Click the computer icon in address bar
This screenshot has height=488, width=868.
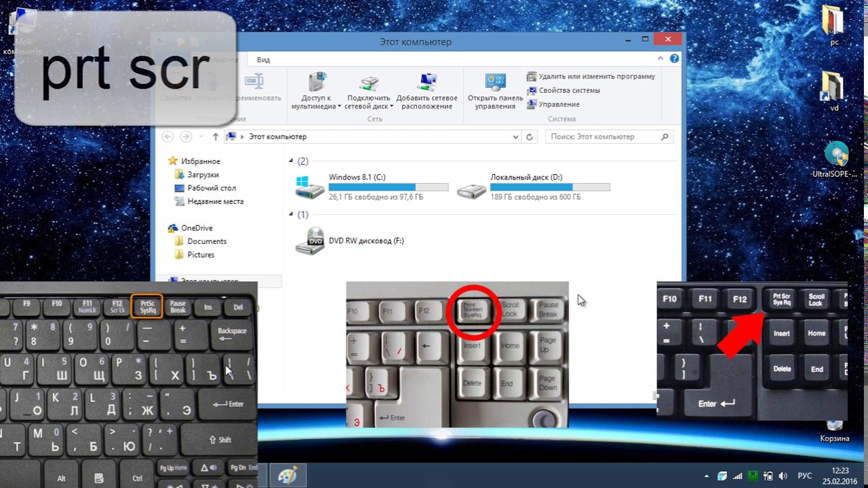pos(231,136)
